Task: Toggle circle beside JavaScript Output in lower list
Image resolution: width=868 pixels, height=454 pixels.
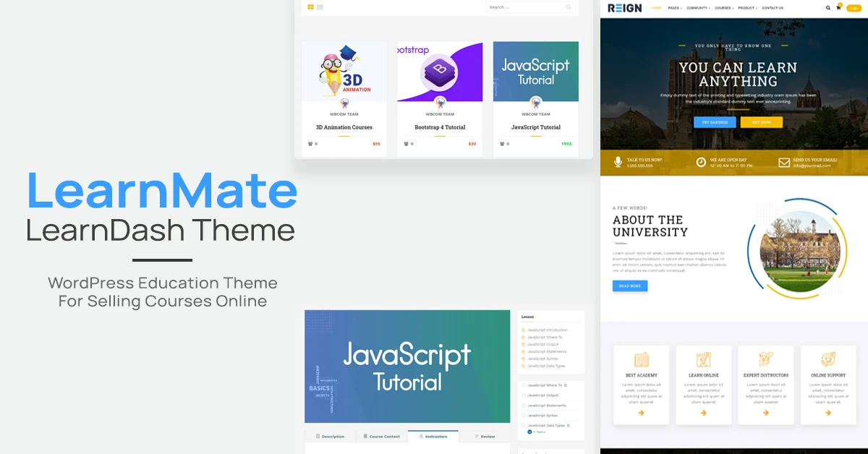Action: [x=523, y=395]
